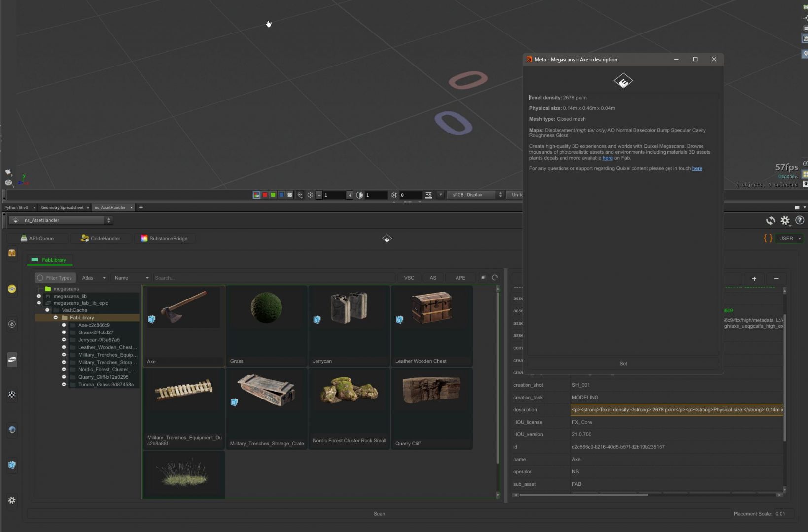
Task: Open the help question mark icon
Action: [x=800, y=220]
